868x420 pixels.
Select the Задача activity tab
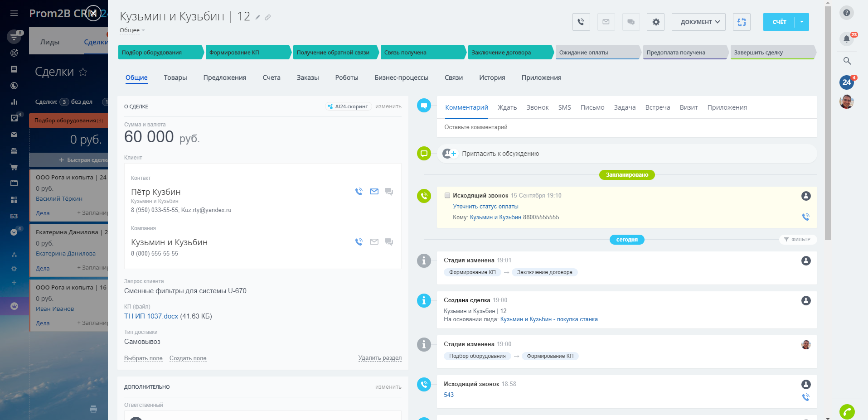pos(624,107)
